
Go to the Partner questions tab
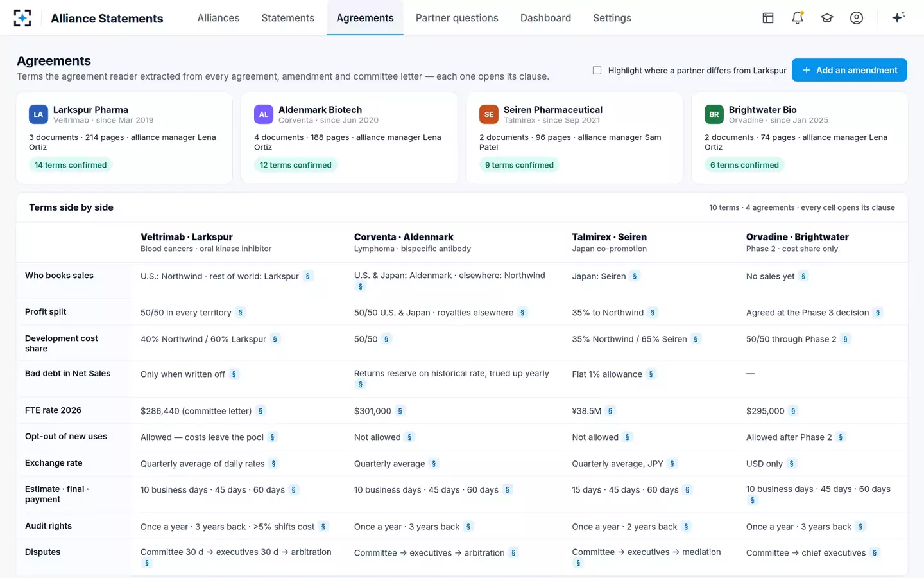[x=457, y=18]
